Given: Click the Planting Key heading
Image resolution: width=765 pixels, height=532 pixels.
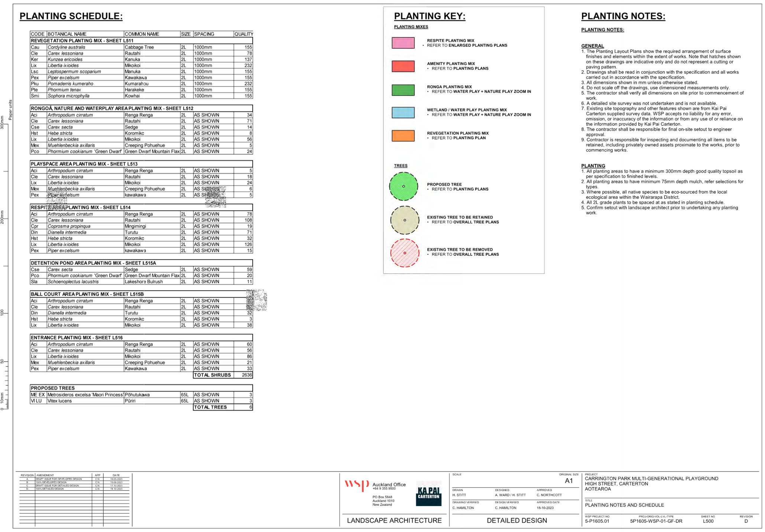Looking at the screenshot, I should click(x=429, y=16).
